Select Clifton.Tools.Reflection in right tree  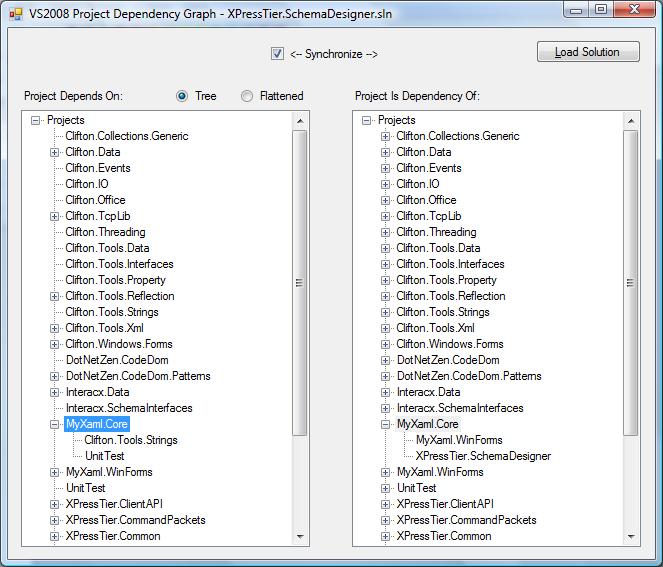coord(451,296)
